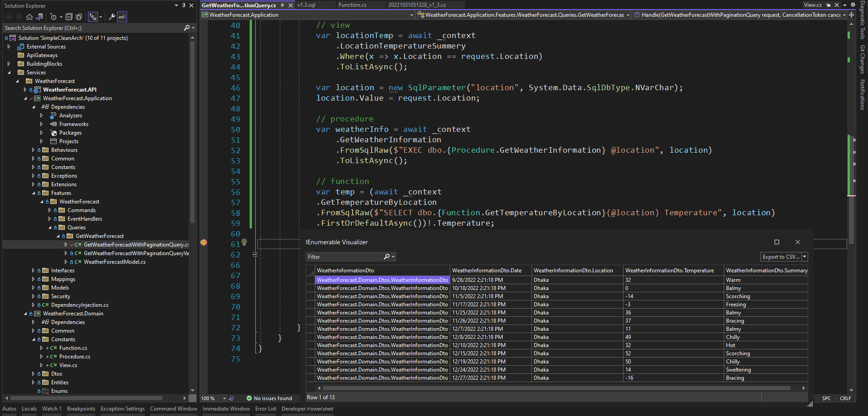Image resolution: width=868 pixels, height=416 pixels.
Task: Click the Filter input field in the visualizer
Action: point(344,257)
